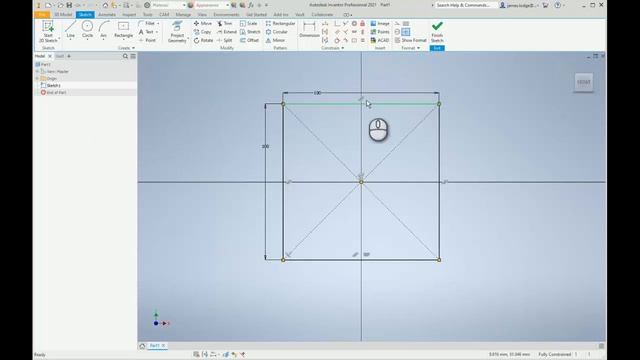Activate the Dimension tool

point(309,29)
